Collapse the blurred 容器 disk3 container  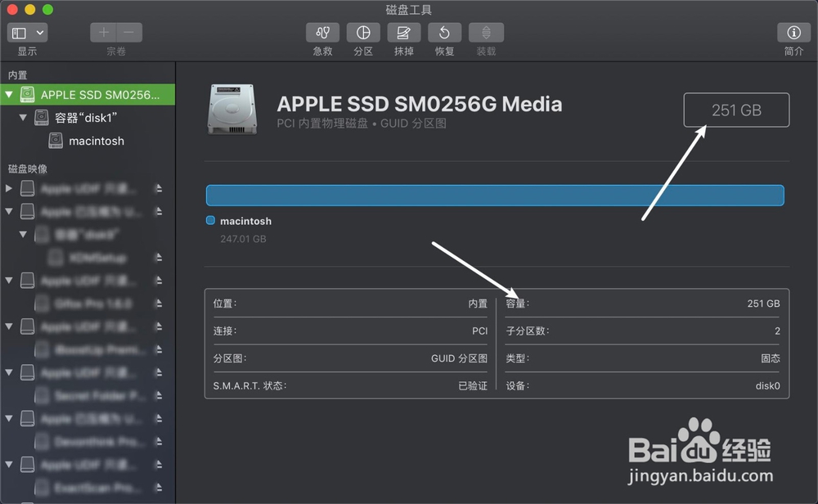point(23,234)
